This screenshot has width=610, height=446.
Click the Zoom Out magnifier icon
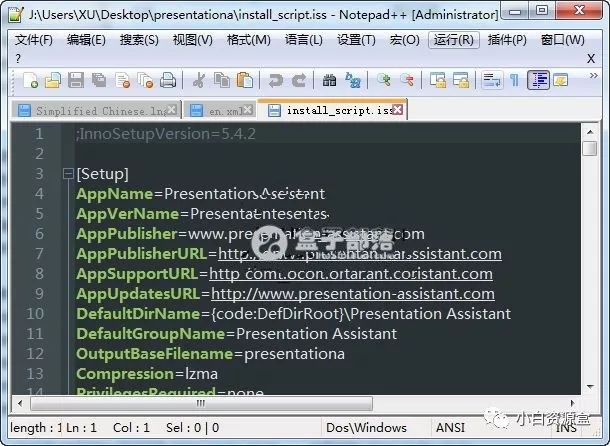[407, 80]
